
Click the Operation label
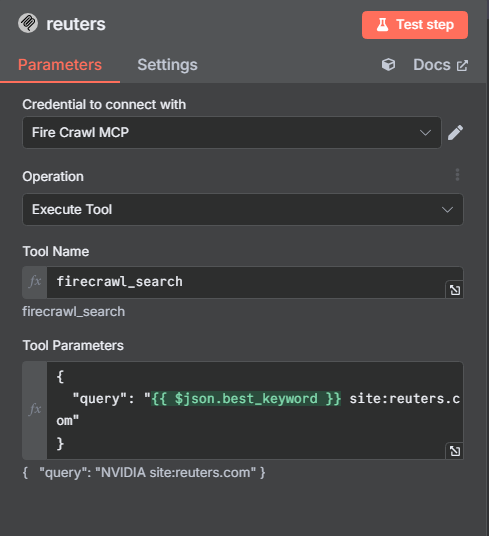pos(53,176)
